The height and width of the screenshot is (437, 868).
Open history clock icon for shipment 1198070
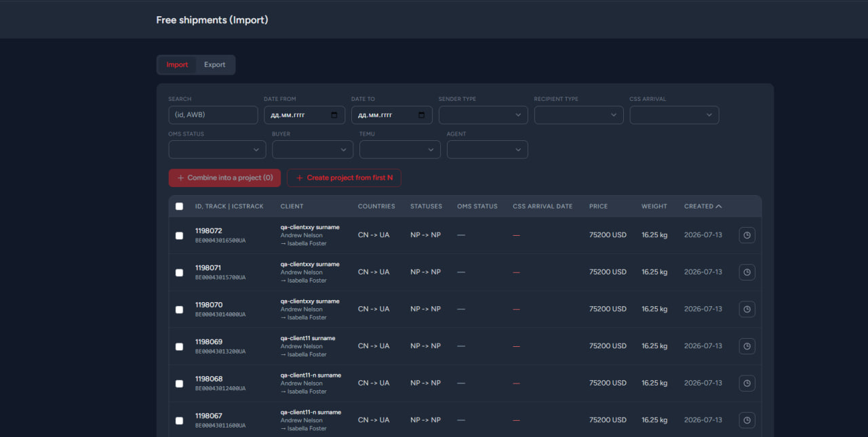click(747, 309)
